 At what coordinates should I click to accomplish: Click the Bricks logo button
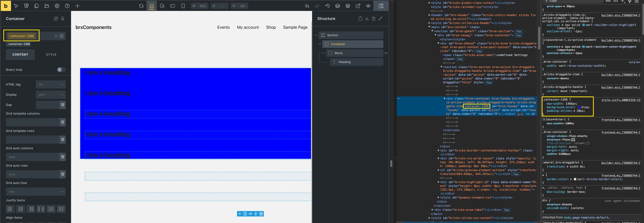pyautogui.click(x=5, y=6)
